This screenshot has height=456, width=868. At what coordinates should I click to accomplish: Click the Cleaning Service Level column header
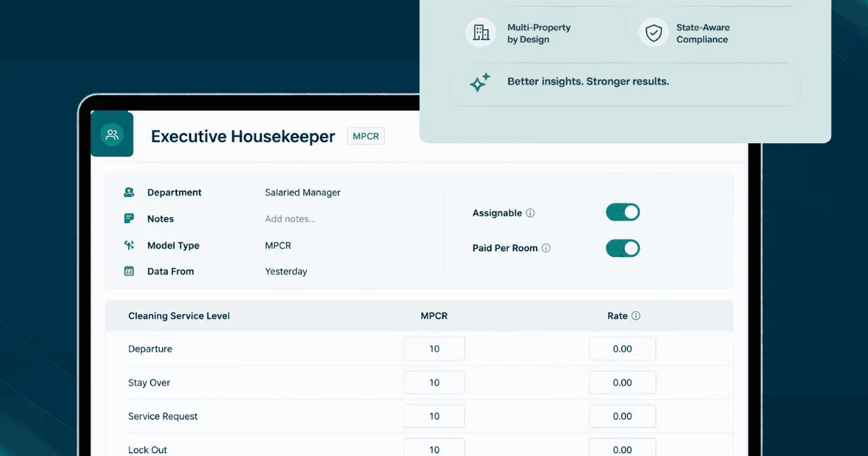point(179,316)
